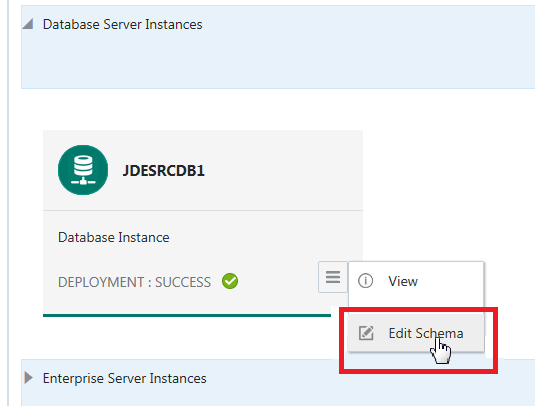This screenshot has height=406, width=535.
Task: Click the Enterprise Server Instances heading
Action: click(125, 378)
